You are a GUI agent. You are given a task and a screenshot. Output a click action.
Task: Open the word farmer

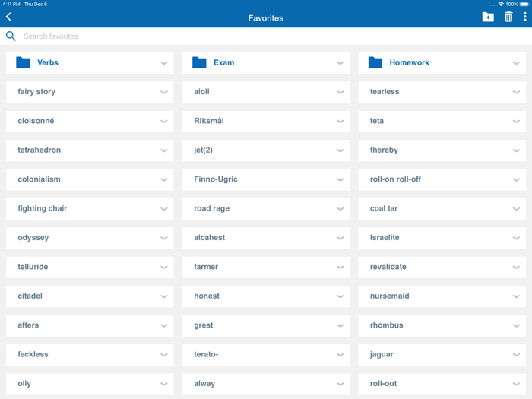[206, 267]
